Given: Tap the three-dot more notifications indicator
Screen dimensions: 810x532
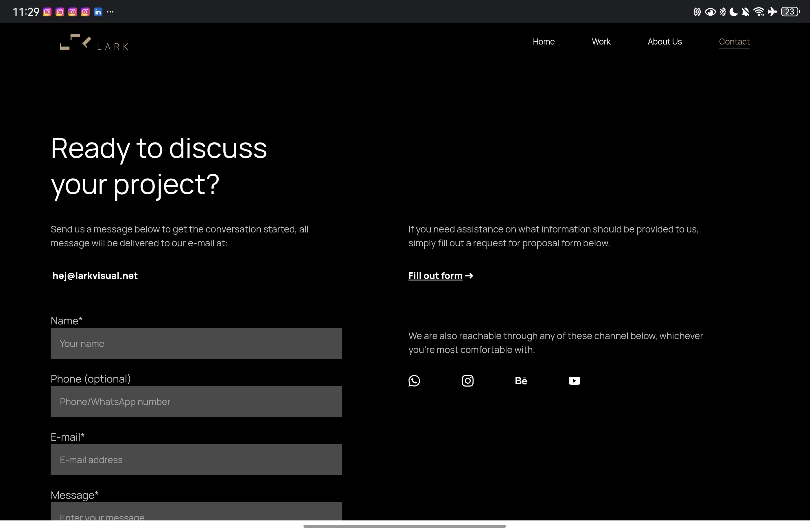Looking at the screenshot, I should [x=110, y=12].
